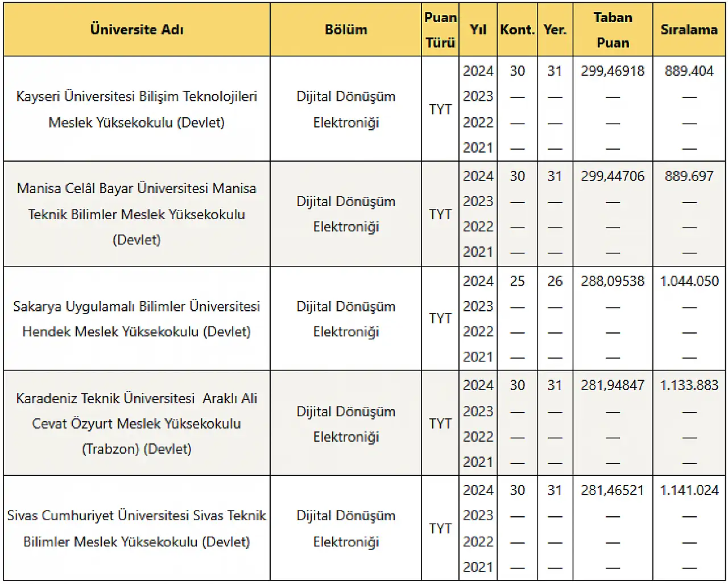The height and width of the screenshot is (584, 728).
Task: Click sıralama value 1.141.024
Action: tap(689, 491)
